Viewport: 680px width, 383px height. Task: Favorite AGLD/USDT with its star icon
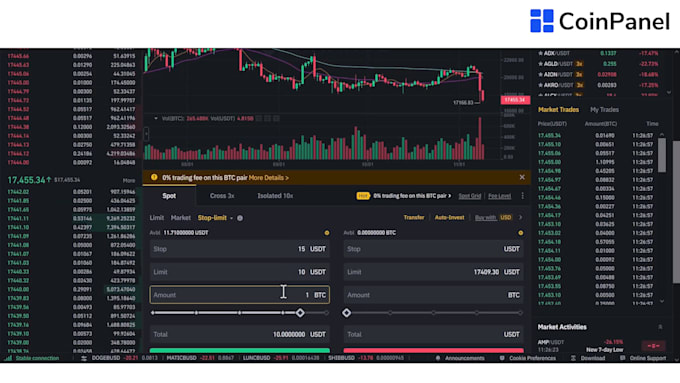(540, 64)
